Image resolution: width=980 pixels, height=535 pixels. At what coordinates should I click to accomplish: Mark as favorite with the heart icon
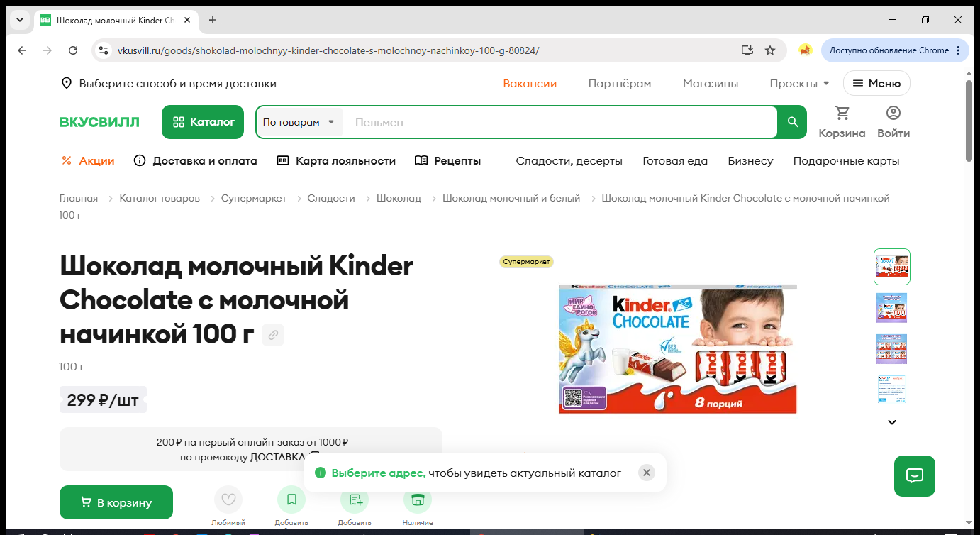228,500
